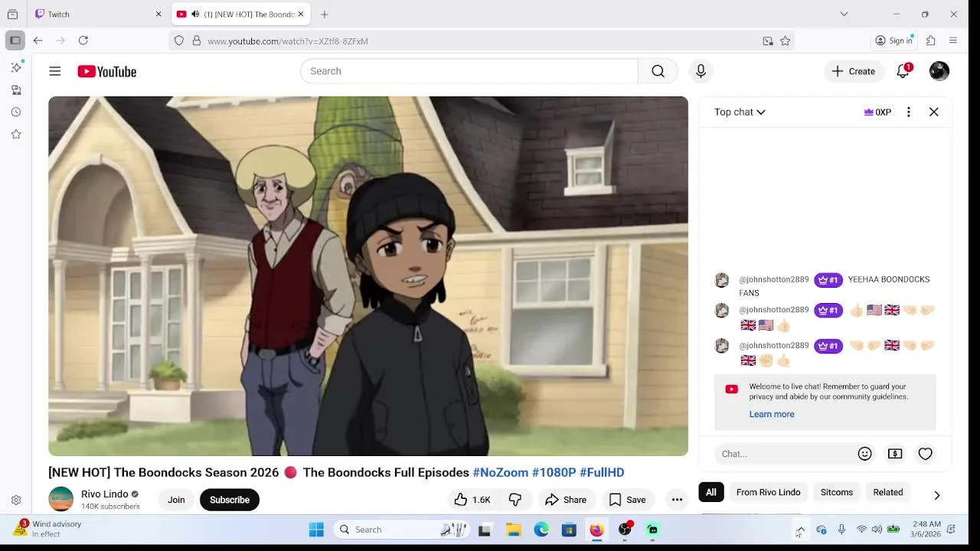This screenshot has height=551, width=980.
Task: Open the 0XP crown points badge
Action: [877, 112]
